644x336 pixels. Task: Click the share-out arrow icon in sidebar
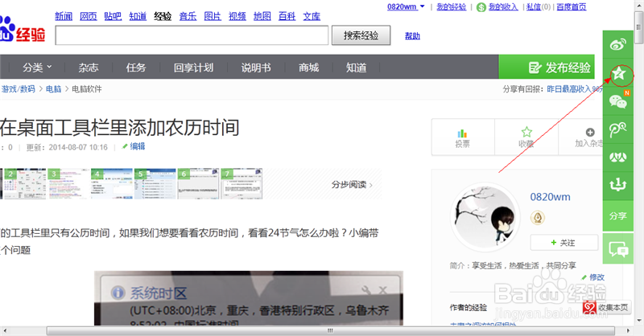[x=618, y=185]
